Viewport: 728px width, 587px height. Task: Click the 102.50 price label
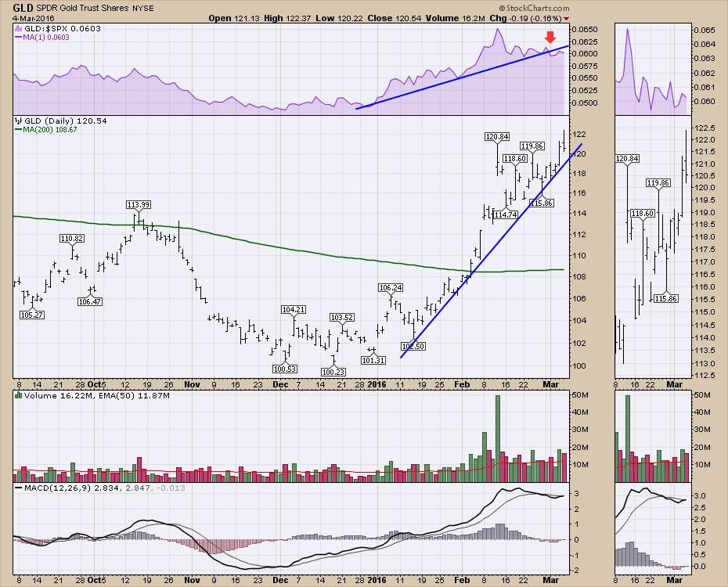tap(413, 346)
